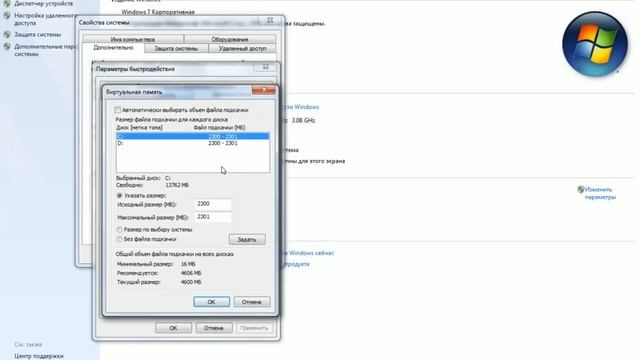Click the Исходный размер input field
The image size is (640, 360).
tap(213, 204)
